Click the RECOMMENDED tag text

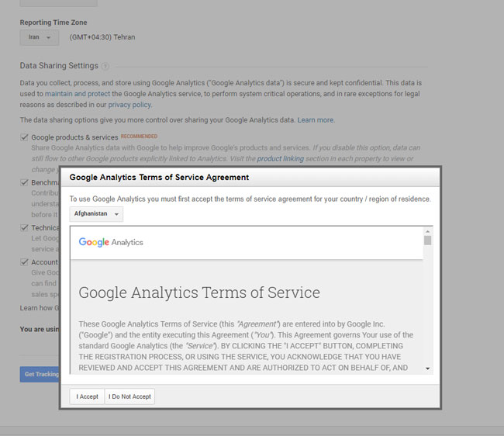139,137
